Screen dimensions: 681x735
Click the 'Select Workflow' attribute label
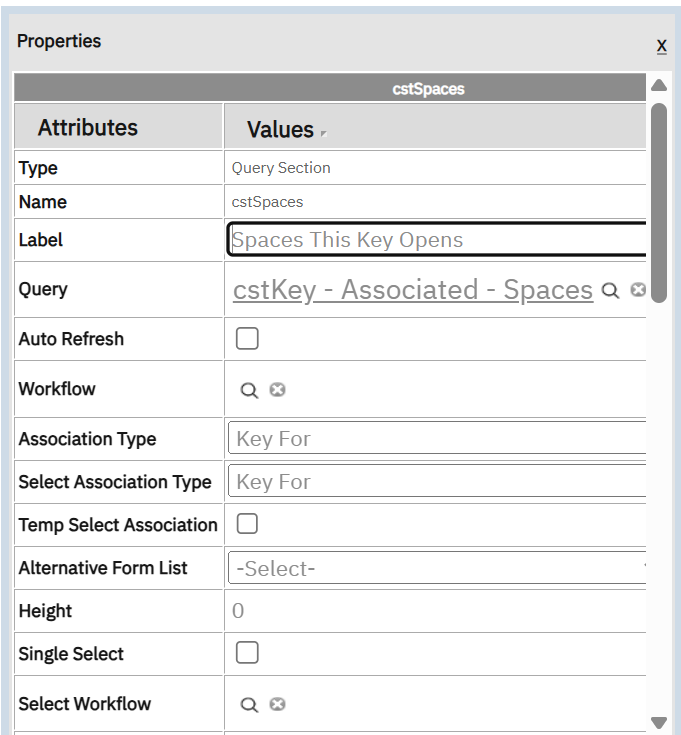click(x=85, y=704)
